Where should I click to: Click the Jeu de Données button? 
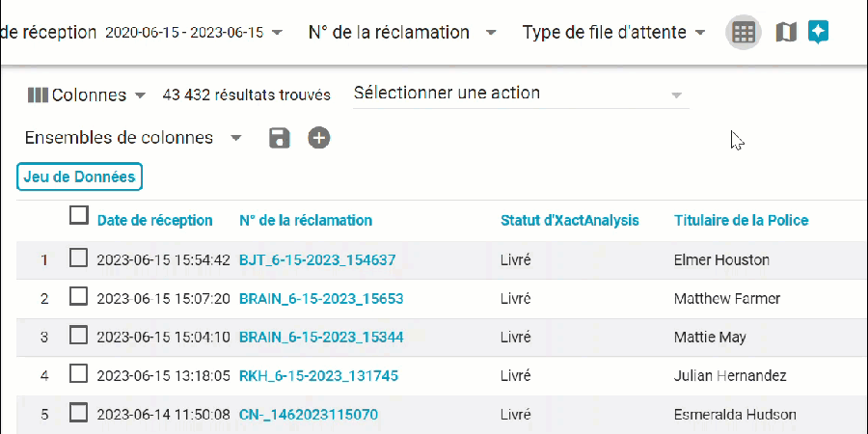[79, 176]
